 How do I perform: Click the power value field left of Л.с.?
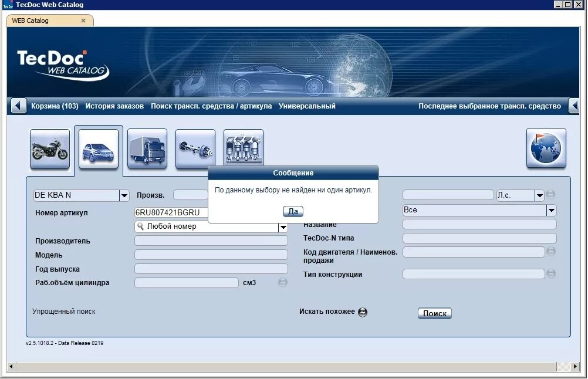pyautogui.click(x=448, y=195)
